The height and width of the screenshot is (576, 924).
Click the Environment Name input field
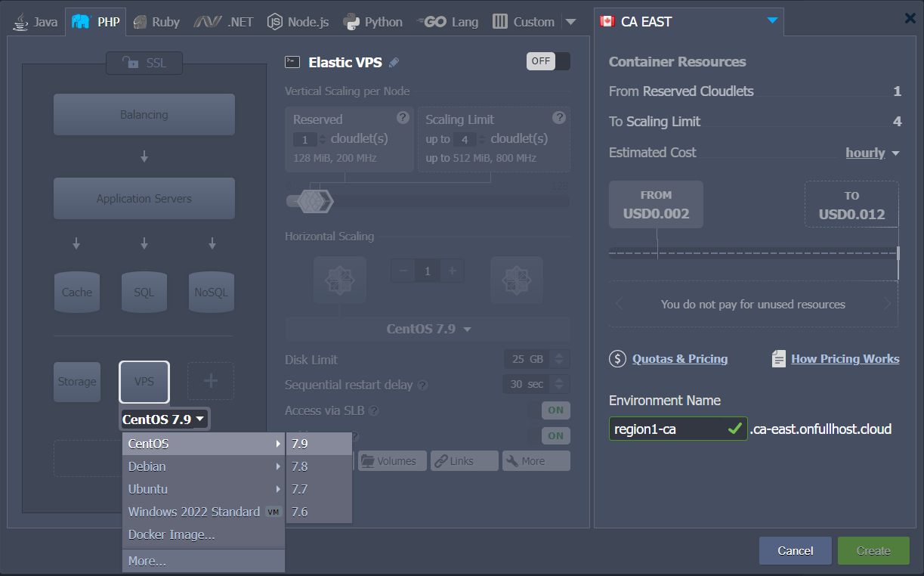668,429
